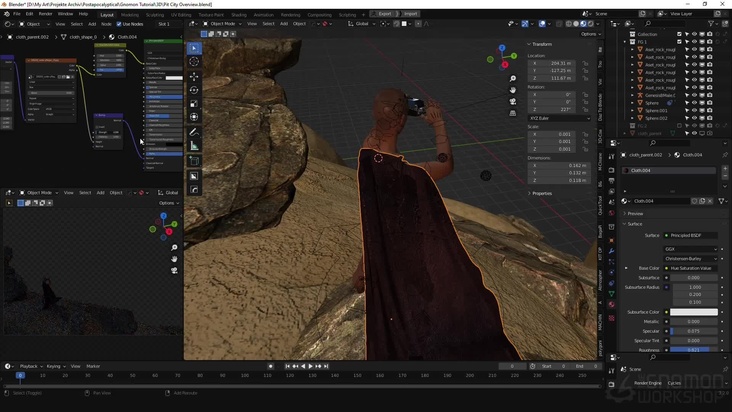Click Principled BSDF surface shader button
The height and width of the screenshot is (412, 732).
coord(691,235)
